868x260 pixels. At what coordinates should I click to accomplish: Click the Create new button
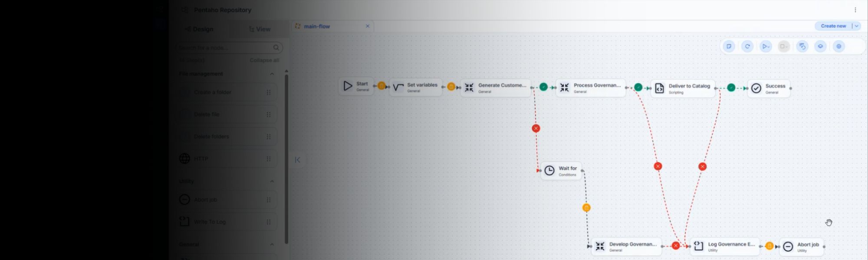pos(833,26)
